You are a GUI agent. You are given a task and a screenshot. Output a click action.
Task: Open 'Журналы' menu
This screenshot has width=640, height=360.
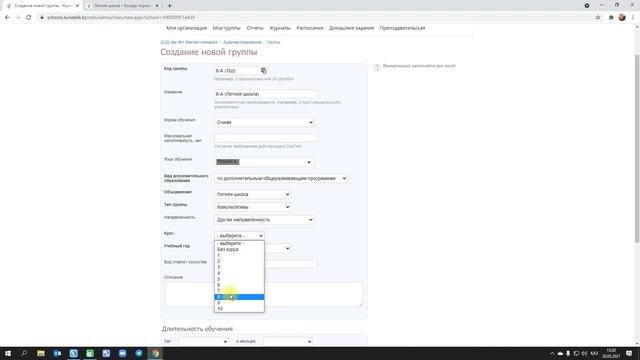point(280,28)
